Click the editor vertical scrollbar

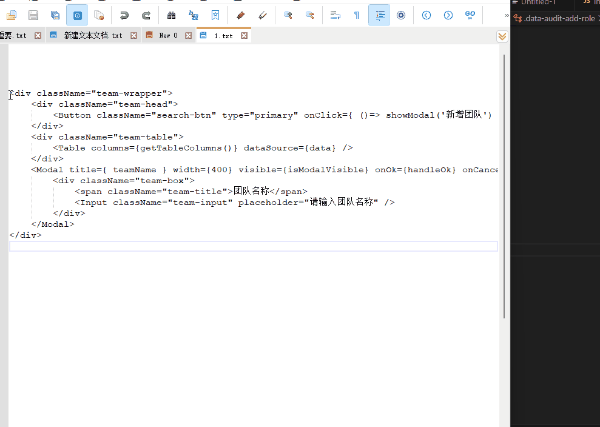(504, 186)
